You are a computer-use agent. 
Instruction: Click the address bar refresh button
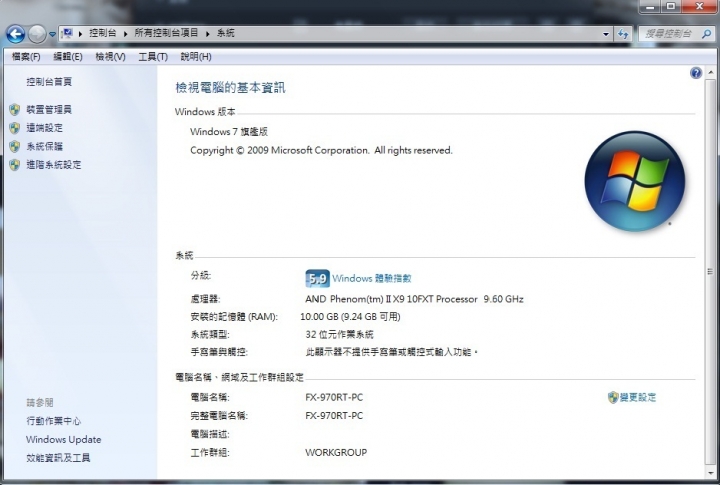coord(623,34)
